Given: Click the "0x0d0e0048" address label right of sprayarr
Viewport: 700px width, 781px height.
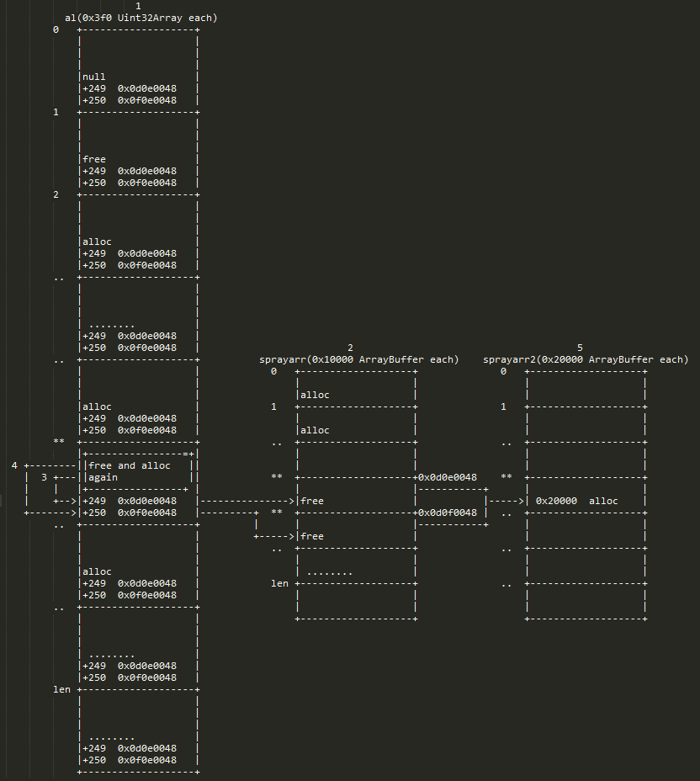Looking at the screenshot, I should 448,478.
